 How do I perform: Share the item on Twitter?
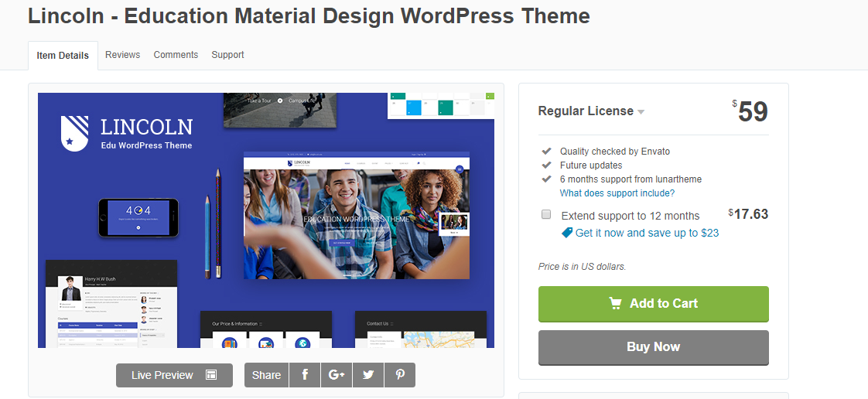(x=368, y=375)
